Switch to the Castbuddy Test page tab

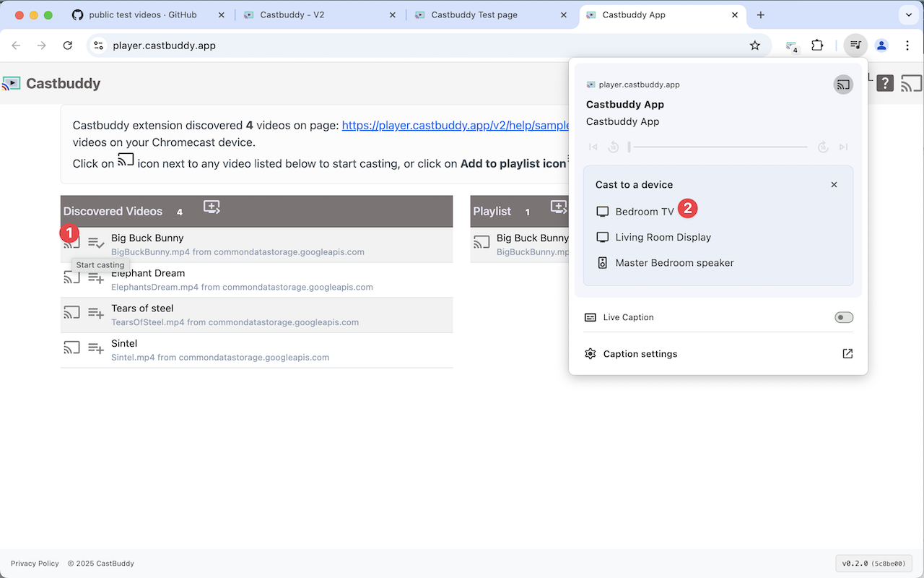coord(492,14)
